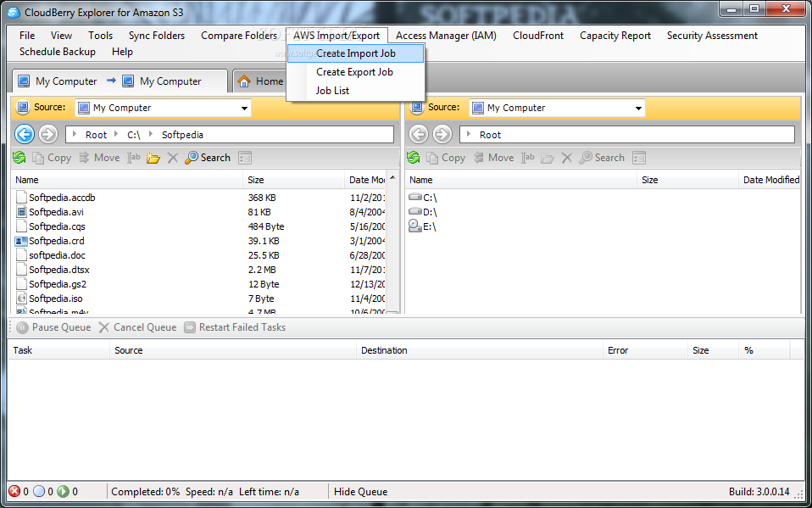Click Search in the right pane toolbar
The width and height of the screenshot is (812, 508).
[x=602, y=158]
